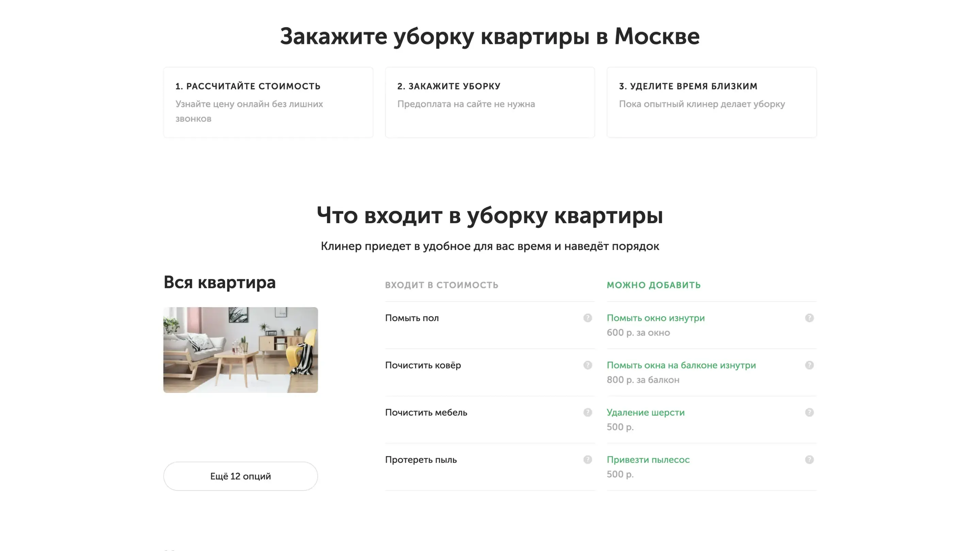Screen dimensions: 980x551
Task: Click the Уделите время близким card
Action: (712, 102)
